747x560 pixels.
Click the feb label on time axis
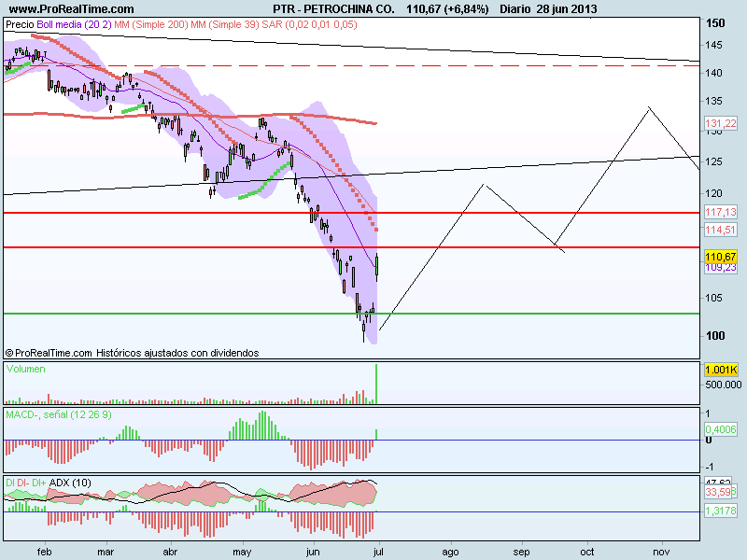[x=44, y=552]
